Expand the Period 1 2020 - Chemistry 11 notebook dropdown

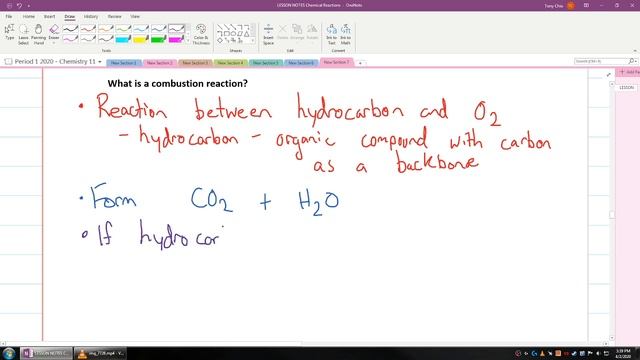click(x=100, y=62)
